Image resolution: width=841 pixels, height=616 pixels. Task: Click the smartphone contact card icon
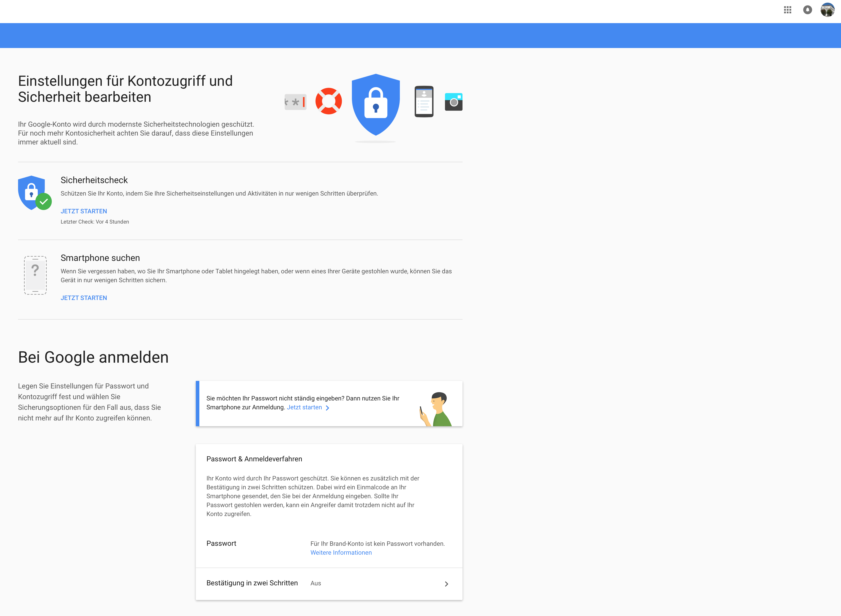click(424, 101)
